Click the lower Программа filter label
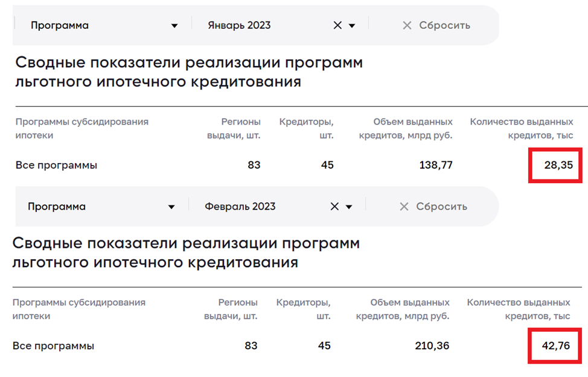Viewport: 588px width, 377px height. tap(57, 206)
